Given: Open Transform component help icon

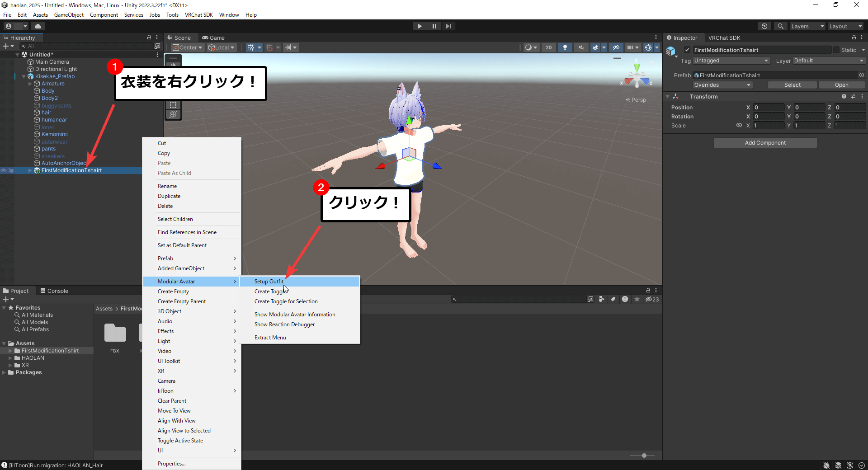Looking at the screenshot, I should [x=844, y=96].
